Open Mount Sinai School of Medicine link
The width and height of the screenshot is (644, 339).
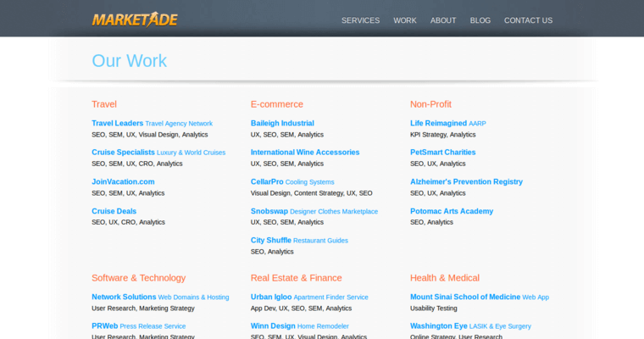click(x=480, y=297)
